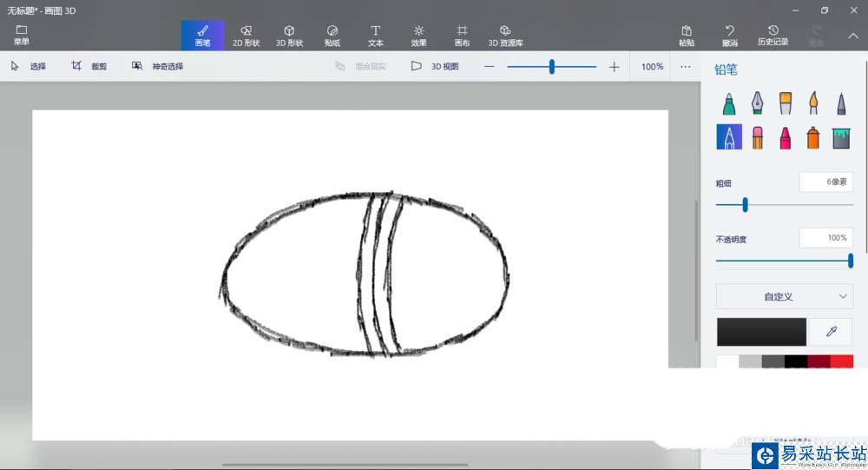Pick the dark red color swatch

coord(819,362)
